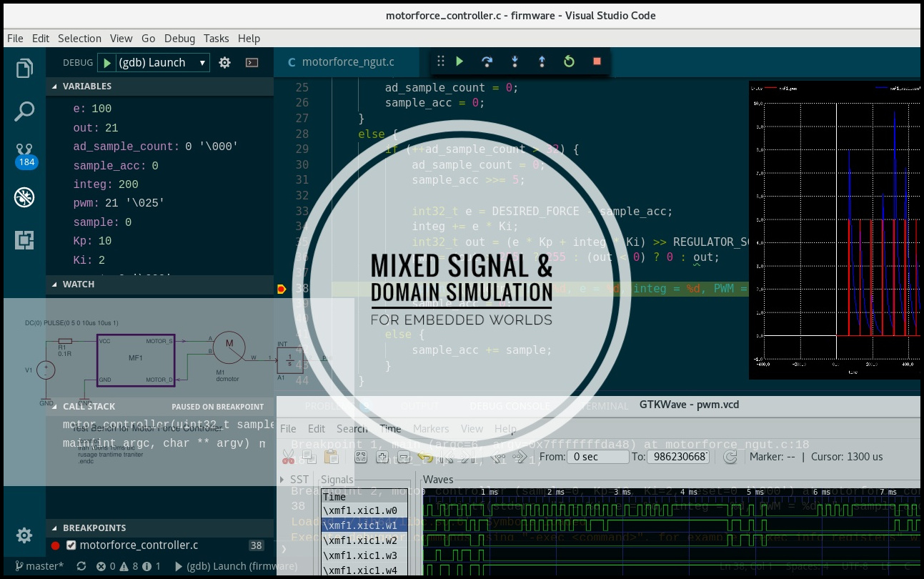Step over in debug toolbar
The width and height of the screenshot is (924, 579).
(487, 61)
